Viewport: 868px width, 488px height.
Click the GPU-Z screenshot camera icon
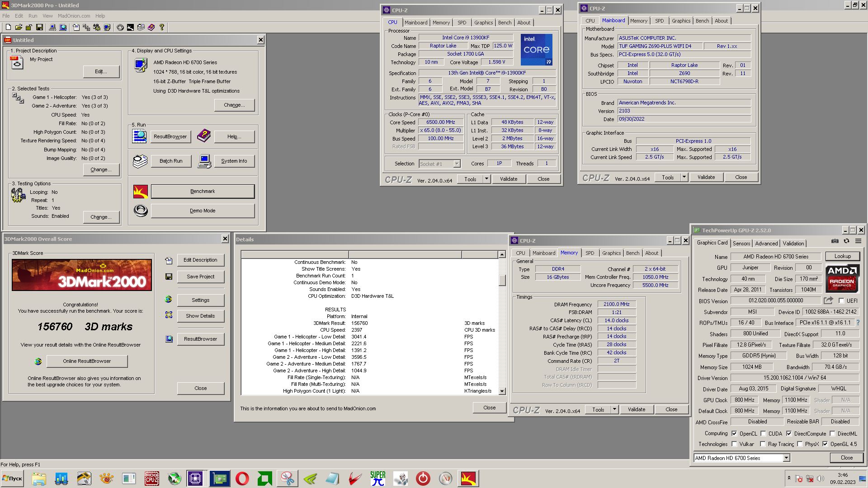coord(835,241)
